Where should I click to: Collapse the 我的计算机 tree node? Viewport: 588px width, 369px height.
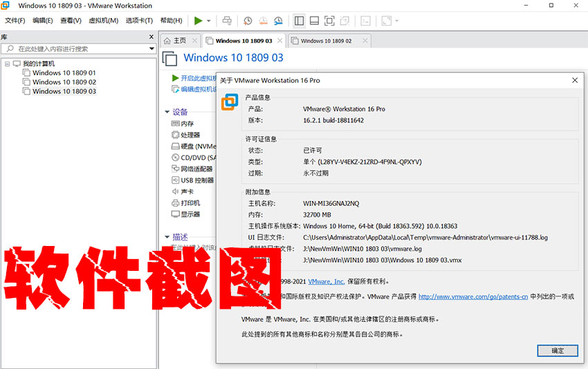[7, 64]
